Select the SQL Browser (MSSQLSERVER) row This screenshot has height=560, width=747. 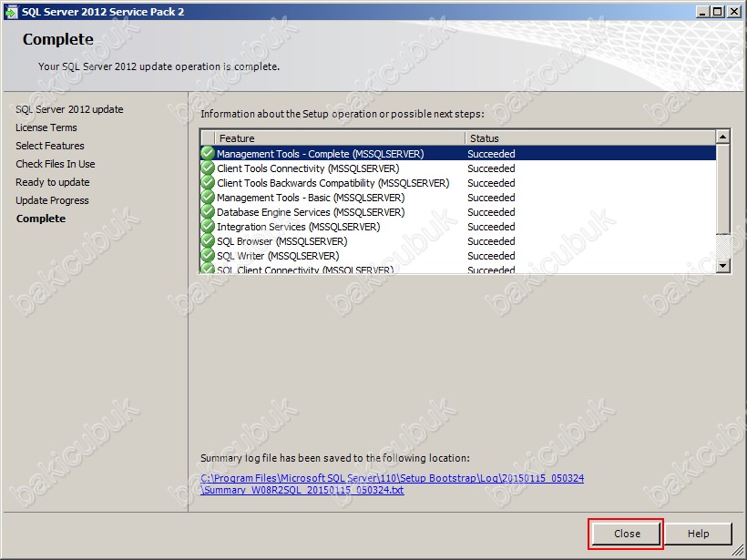(458, 241)
